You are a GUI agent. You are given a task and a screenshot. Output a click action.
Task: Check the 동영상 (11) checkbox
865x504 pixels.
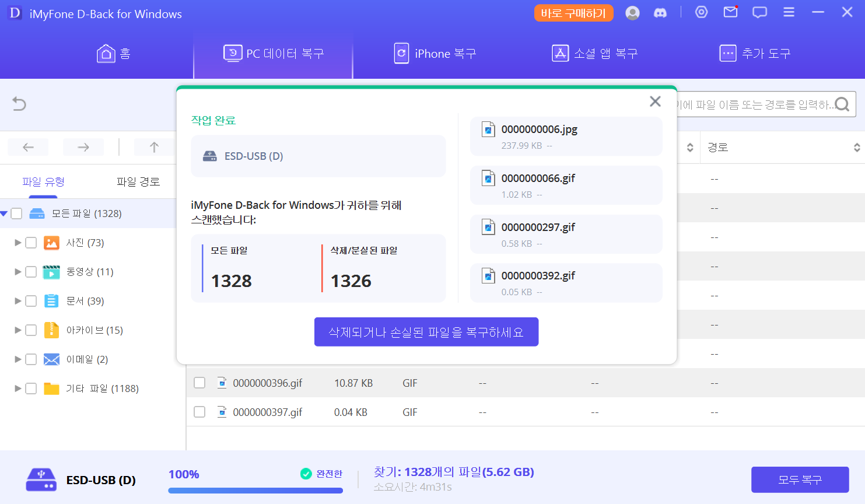tap(31, 272)
